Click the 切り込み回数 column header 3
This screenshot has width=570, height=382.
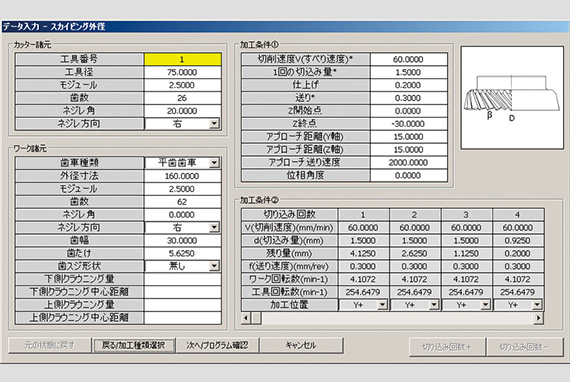[x=466, y=214]
